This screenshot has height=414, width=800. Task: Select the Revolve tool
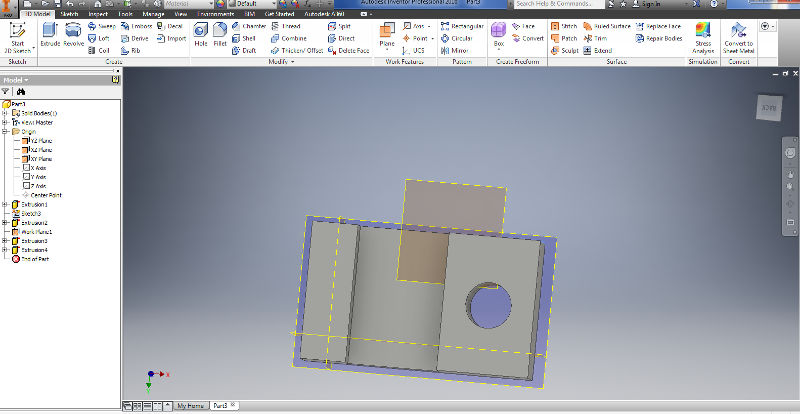click(73, 35)
